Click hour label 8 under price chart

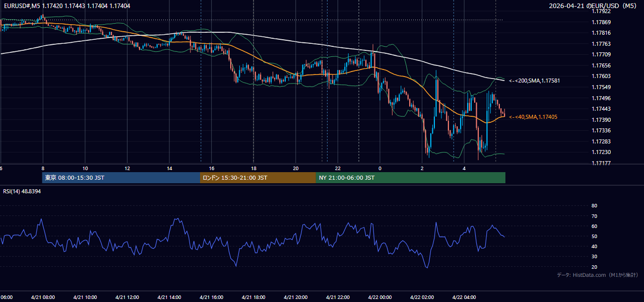pos(43,168)
